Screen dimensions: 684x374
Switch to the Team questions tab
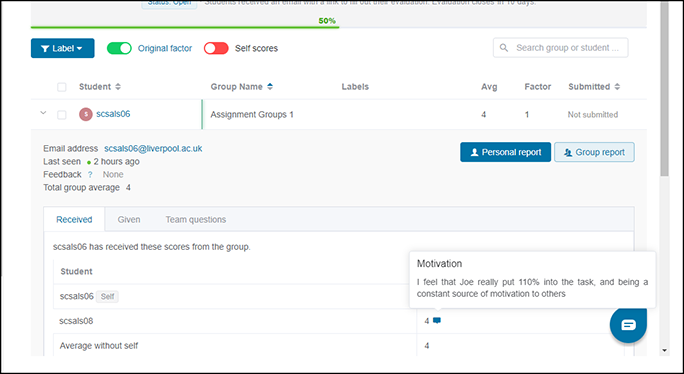[x=196, y=220]
